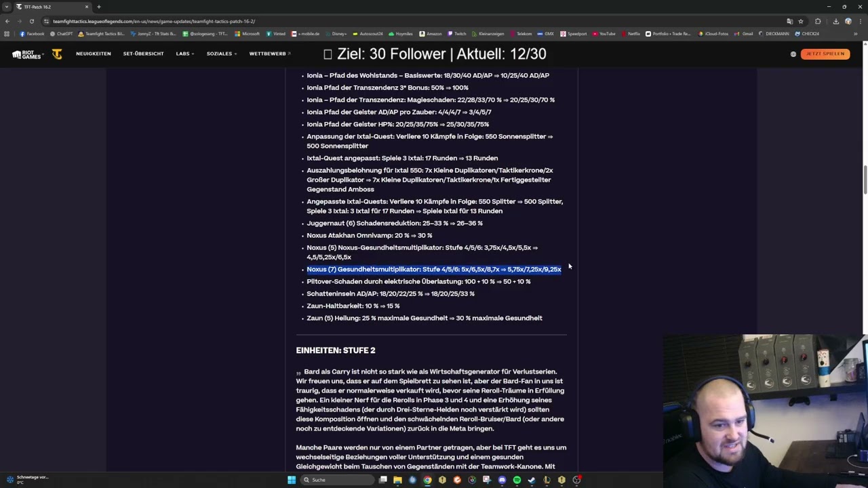The height and width of the screenshot is (488, 868).
Task: Click the weather widget in taskbar
Action: pyautogui.click(x=27, y=479)
